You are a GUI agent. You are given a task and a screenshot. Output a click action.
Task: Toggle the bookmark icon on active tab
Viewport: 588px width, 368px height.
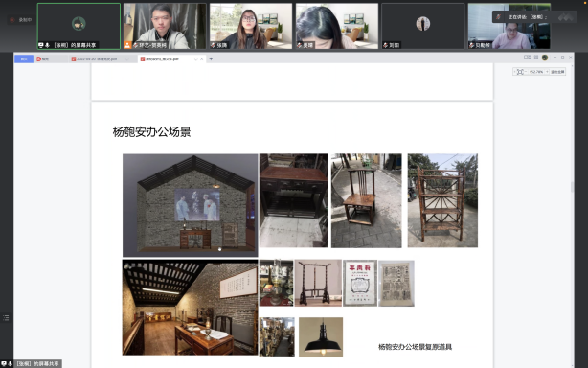pyautogui.click(x=195, y=58)
